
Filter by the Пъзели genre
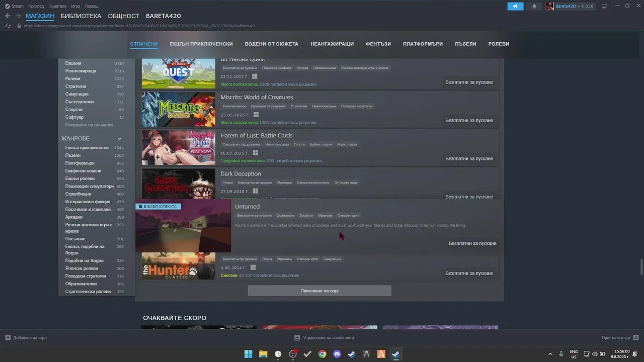72,155
